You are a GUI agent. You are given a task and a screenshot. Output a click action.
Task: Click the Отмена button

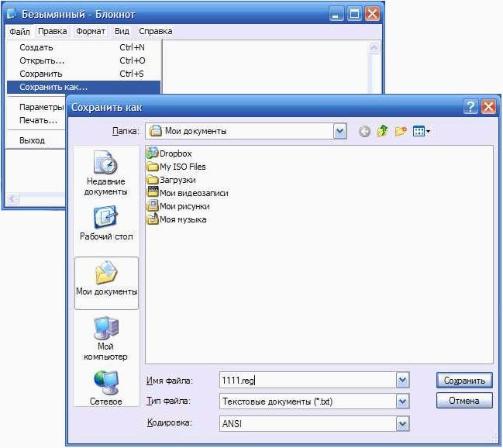464,401
